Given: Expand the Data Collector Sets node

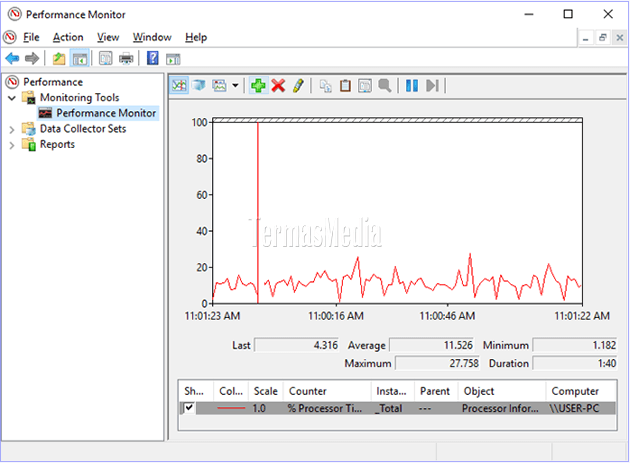Looking at the screenshot, I should coord(12,129).
